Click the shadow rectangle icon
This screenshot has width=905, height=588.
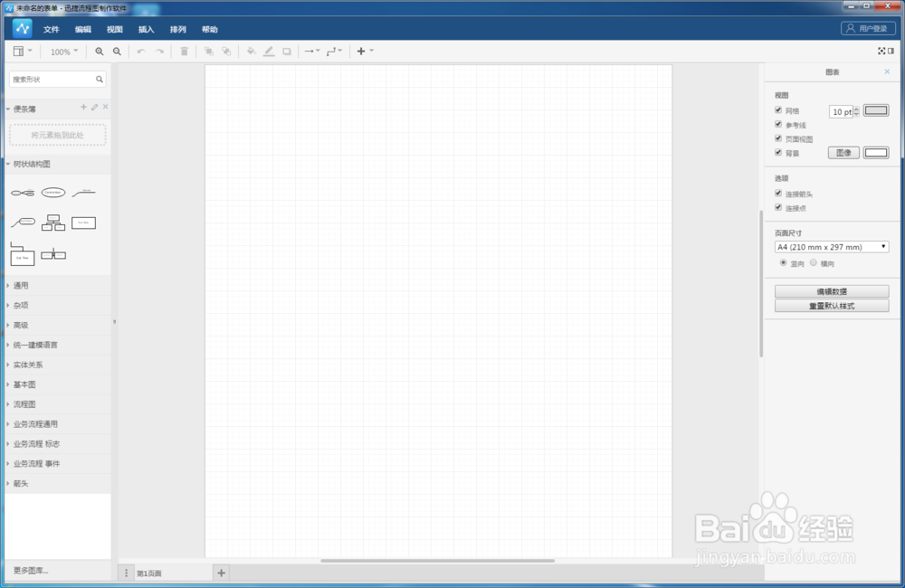tap(287, 52)
